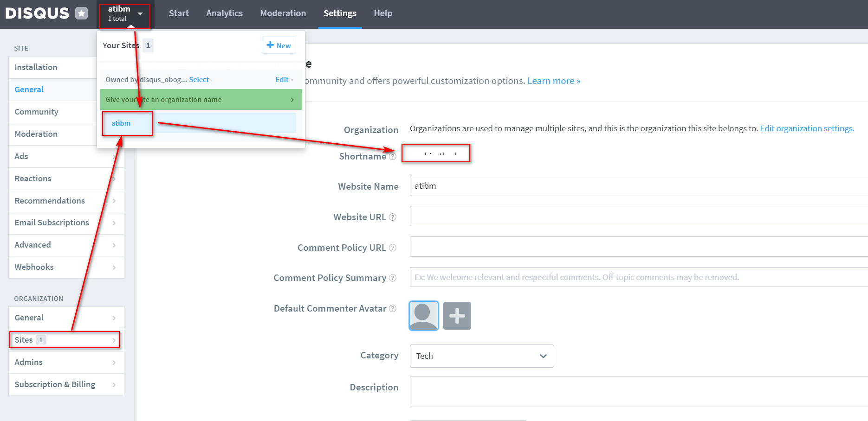Image resolution: width=868 pixels, height=421 pixels.
Task: Click the Comment Policy Summary help icon
Action: pos(393,278)
